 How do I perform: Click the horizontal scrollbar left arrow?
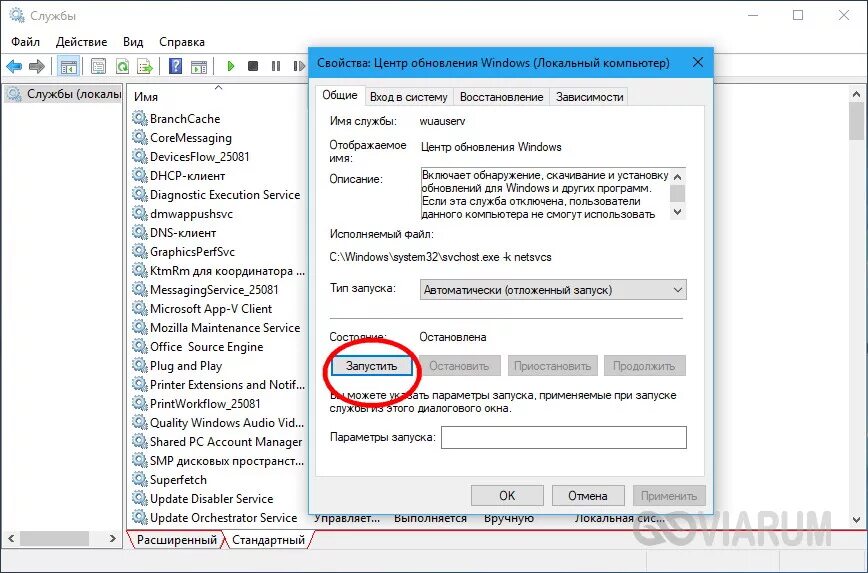pos(11,538)
